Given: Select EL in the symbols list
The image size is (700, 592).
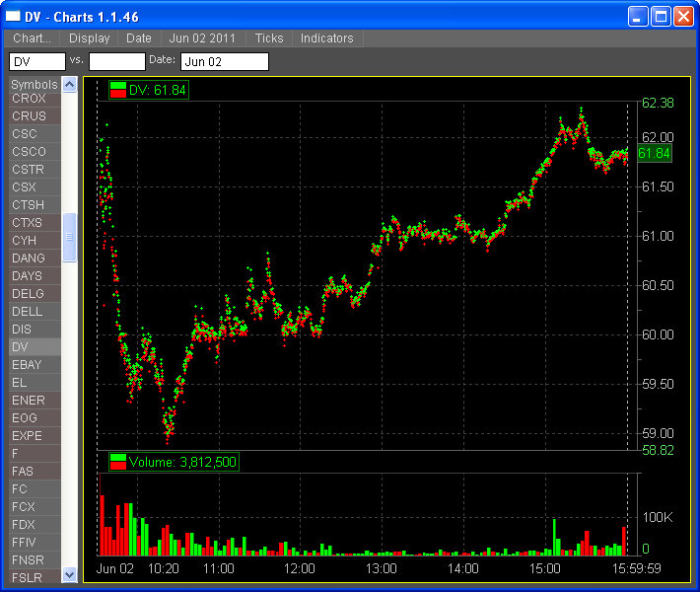Looking at the screenshot, I should tap(35, 383).
